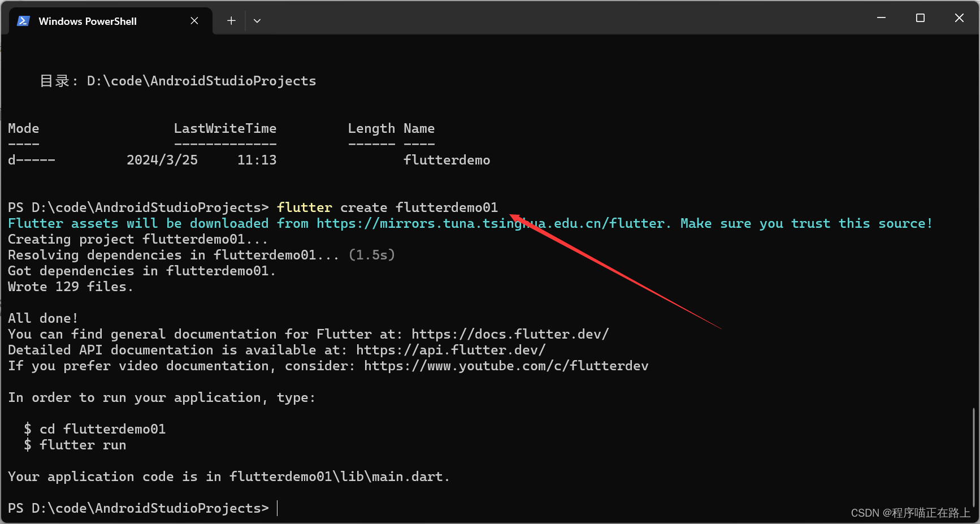Click the '(1.5s)' duration text
980x524 pixels.
pyautogui.click(x=372, y=255)
